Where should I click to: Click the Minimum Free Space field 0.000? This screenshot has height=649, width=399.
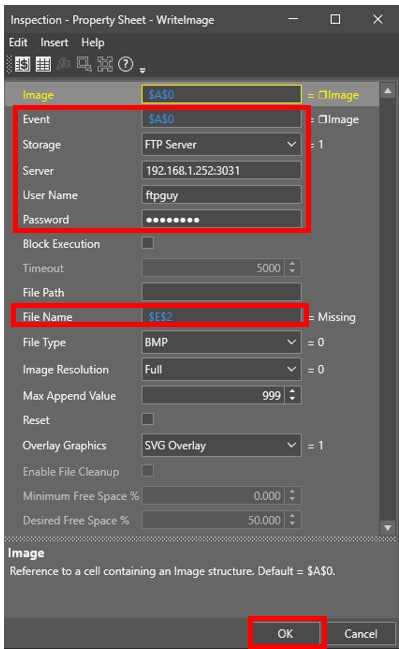click(213, 496)
